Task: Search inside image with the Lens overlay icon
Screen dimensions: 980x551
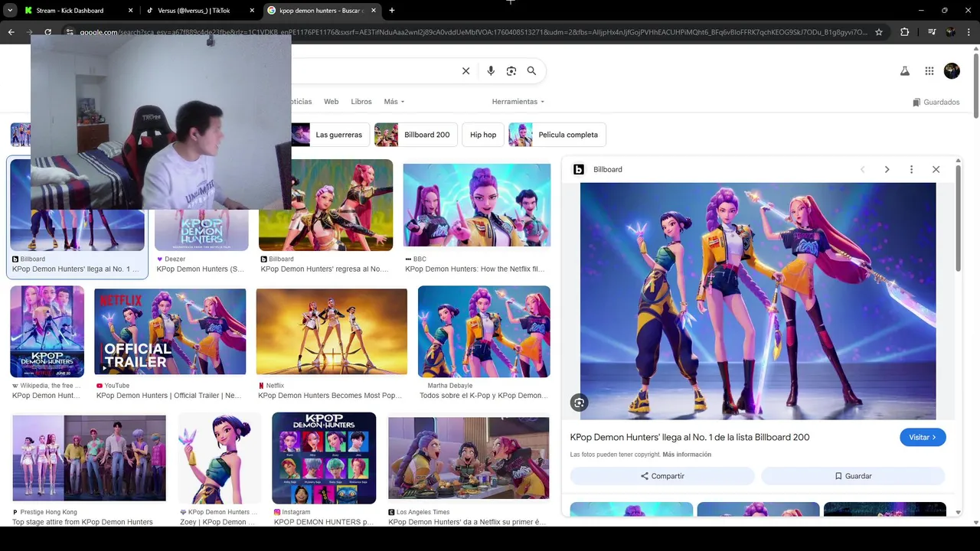Action: click(580, 403)
